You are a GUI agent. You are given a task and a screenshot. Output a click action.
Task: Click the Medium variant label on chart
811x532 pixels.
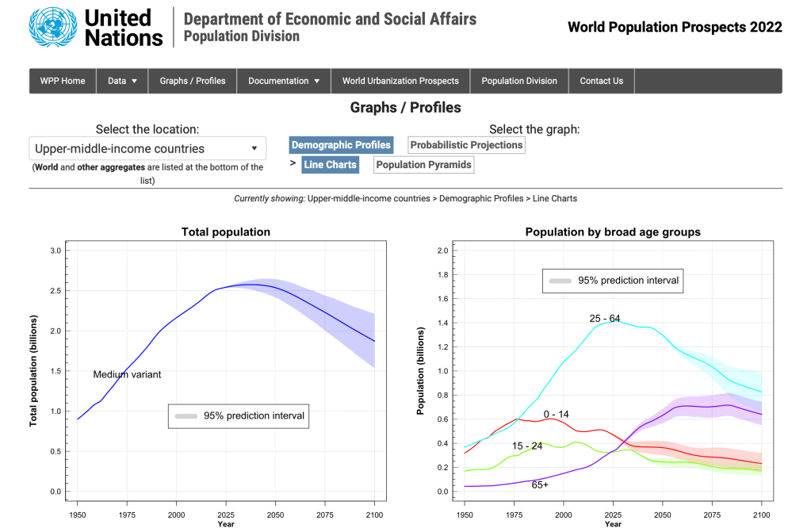tap(127, 374)
